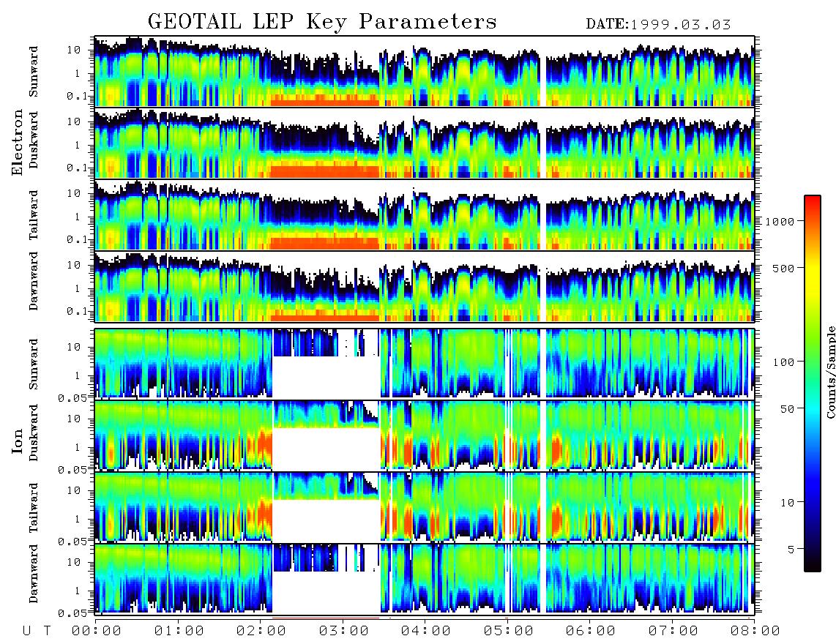Click the 100 color bar tick value
Screen dimensions: 836x644
point(784,362)
